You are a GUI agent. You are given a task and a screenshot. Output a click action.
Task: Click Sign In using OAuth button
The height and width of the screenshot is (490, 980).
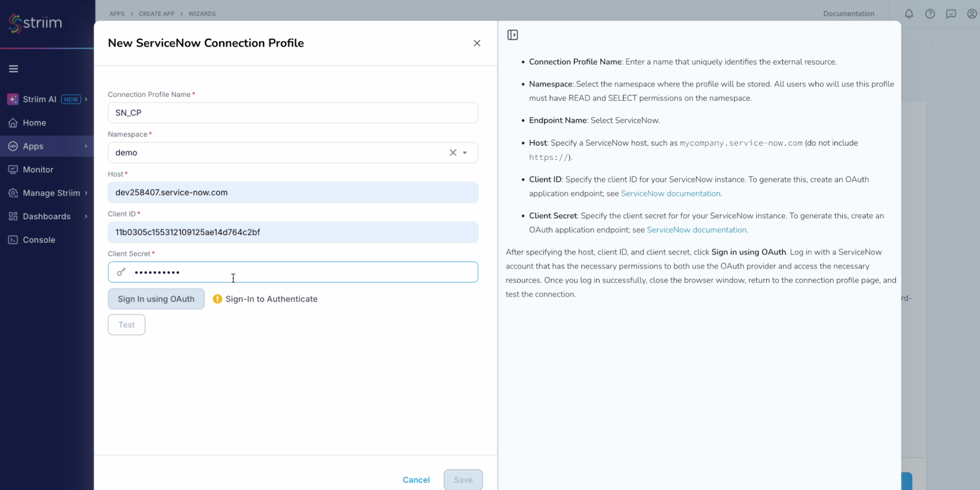pyautogui.click(x=156, y=299)
